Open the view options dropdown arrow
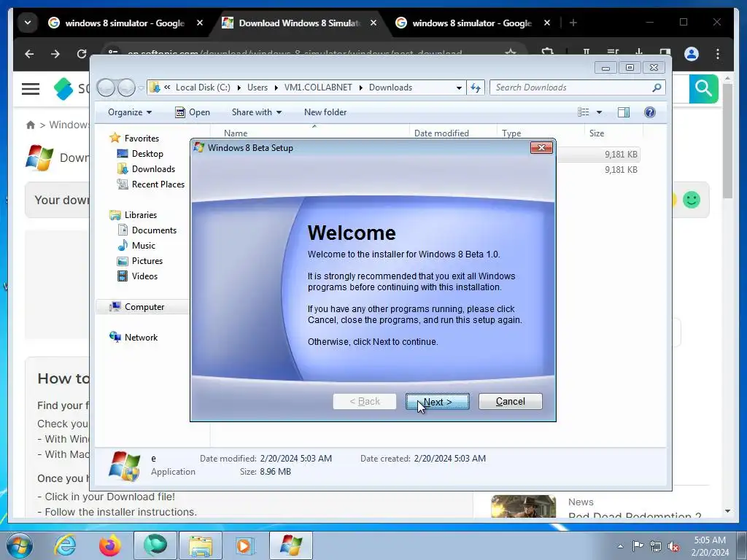 tap(600, 112)
